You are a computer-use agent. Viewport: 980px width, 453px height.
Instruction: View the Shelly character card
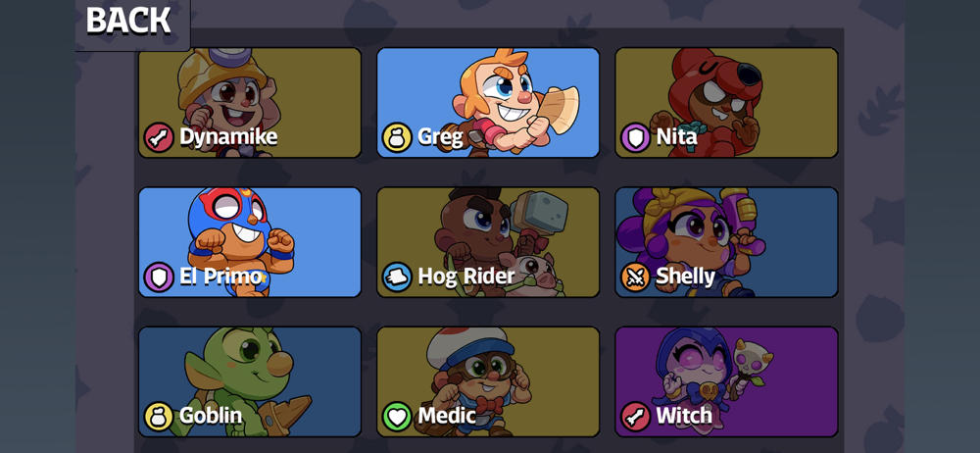coord(726,242)
